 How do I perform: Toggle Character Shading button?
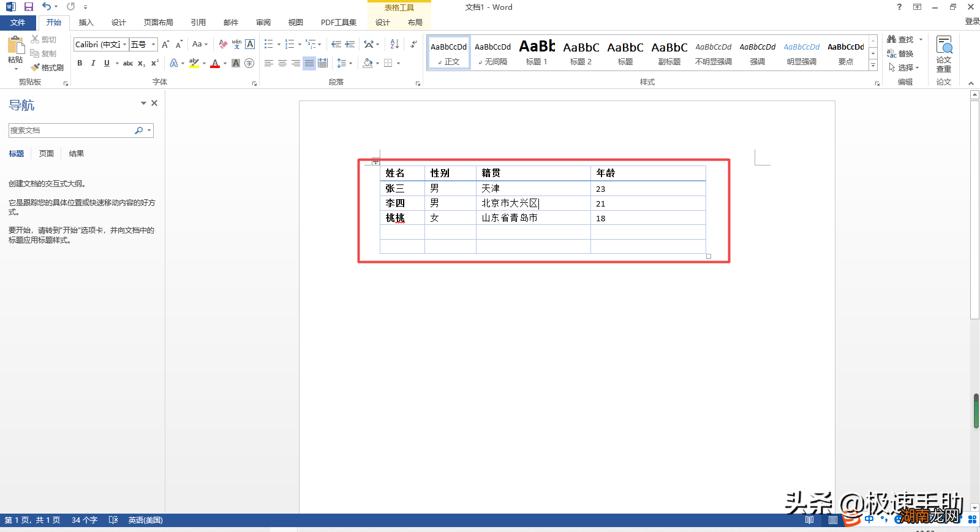[x=236, y=63]
